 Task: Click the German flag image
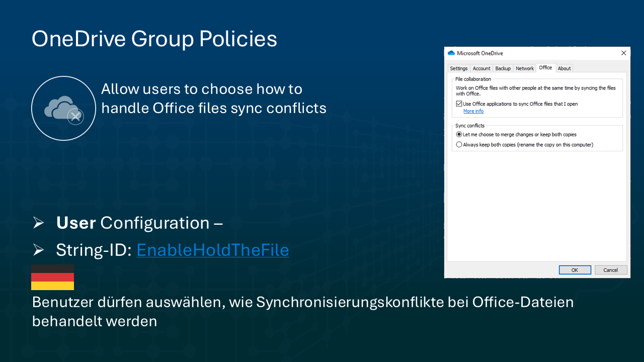(x=52, y=277)
